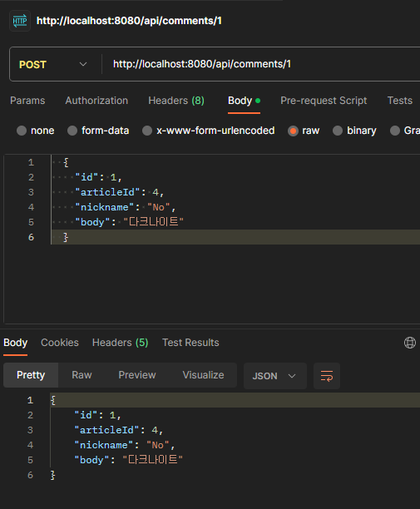Open the Test Results tab
420x509 pixels.
(190, 343)
